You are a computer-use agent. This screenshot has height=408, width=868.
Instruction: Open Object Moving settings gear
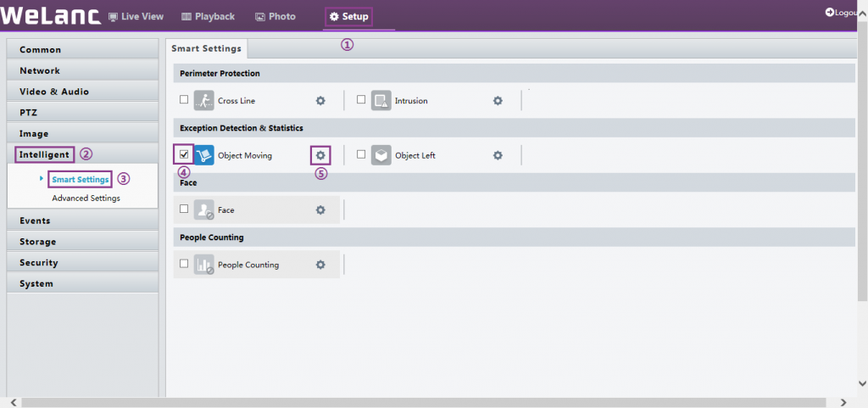[x=320, y=155]
